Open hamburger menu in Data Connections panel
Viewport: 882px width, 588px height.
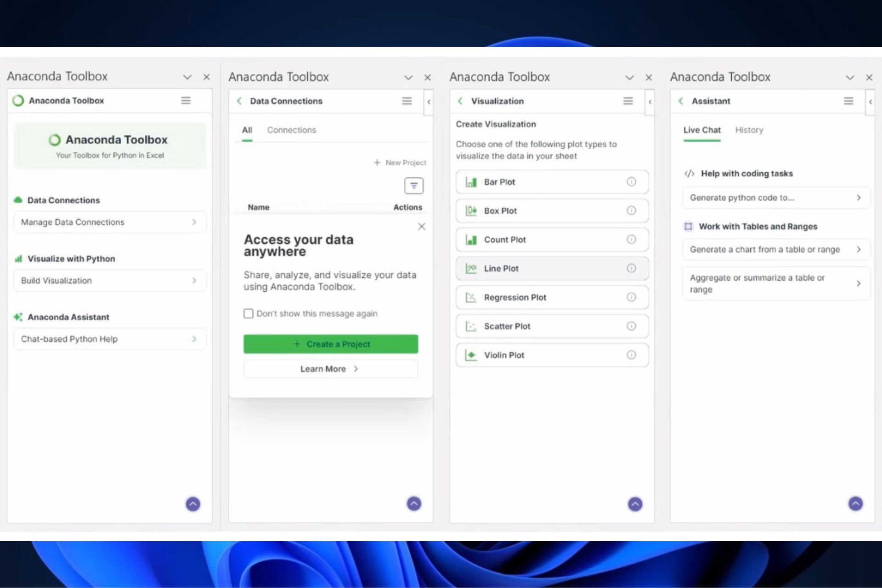point(407,101)
